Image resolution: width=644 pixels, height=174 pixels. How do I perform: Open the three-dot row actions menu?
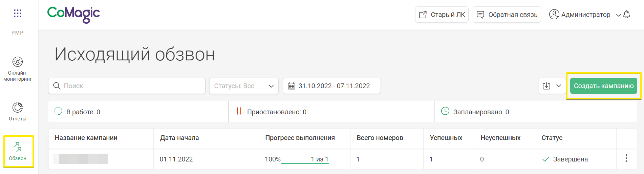626,158
